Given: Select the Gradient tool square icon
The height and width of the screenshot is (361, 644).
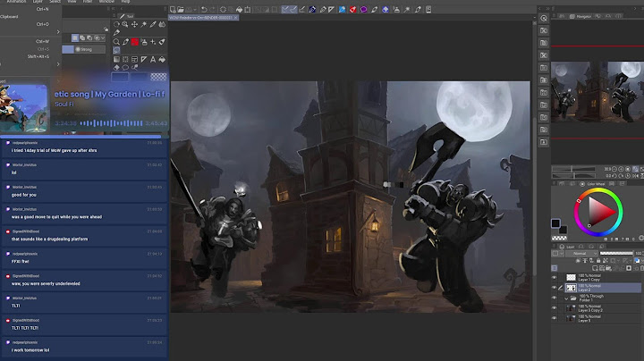Looking at the screenshot, I should coord(116,60).
